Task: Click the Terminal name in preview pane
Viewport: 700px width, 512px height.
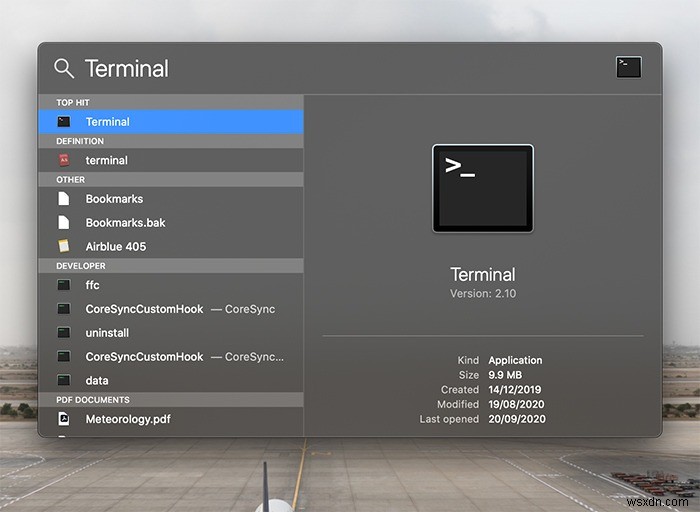Action: click(483, 275)
